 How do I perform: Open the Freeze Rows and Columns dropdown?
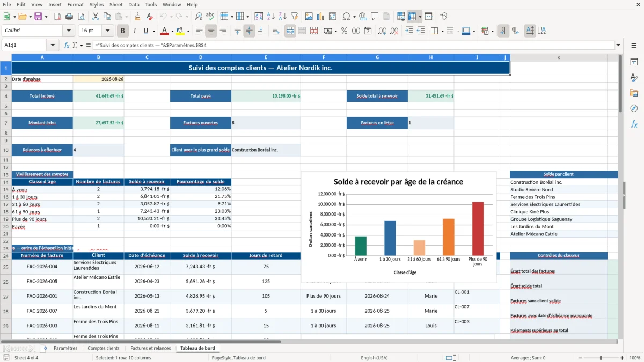click(420, 17)
